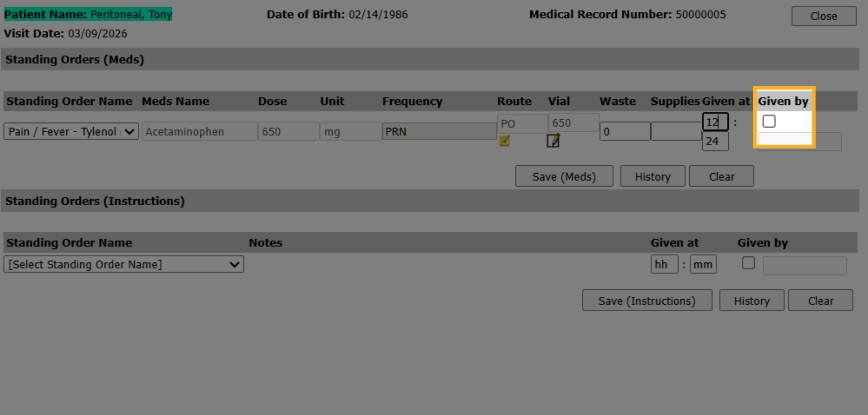Image resolution: width=868 pixels, height=415 pixels.
Task: Click the Dose field showing 650
Action: 289,131
